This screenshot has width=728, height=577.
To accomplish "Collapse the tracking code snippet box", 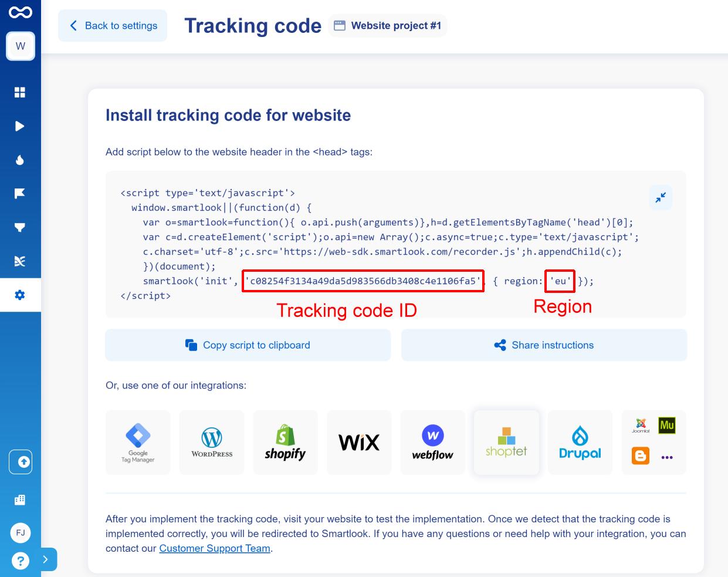I will tap(661, 198).
